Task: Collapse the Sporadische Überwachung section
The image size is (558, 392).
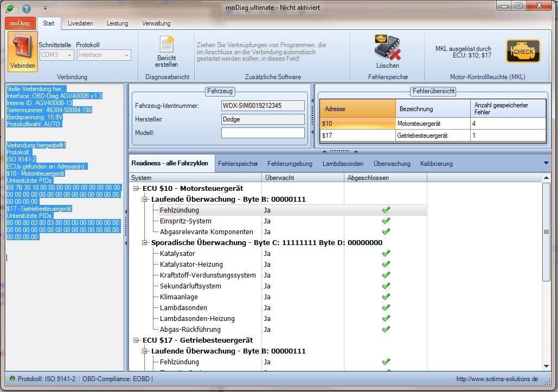Action: (x=144, y=242)
